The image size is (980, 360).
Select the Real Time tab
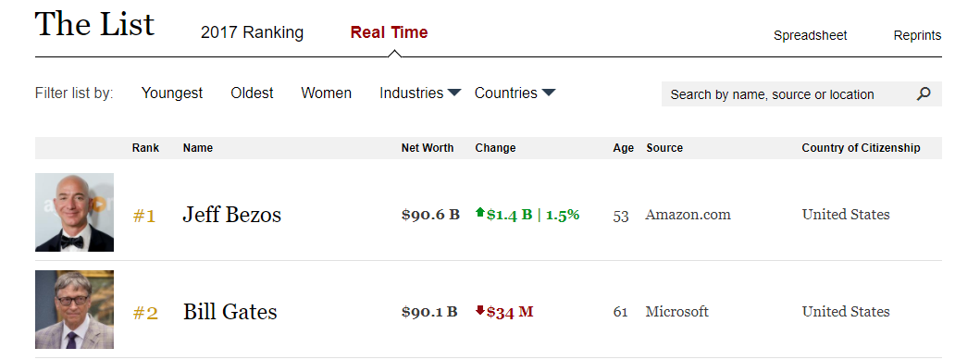(390, 32)
